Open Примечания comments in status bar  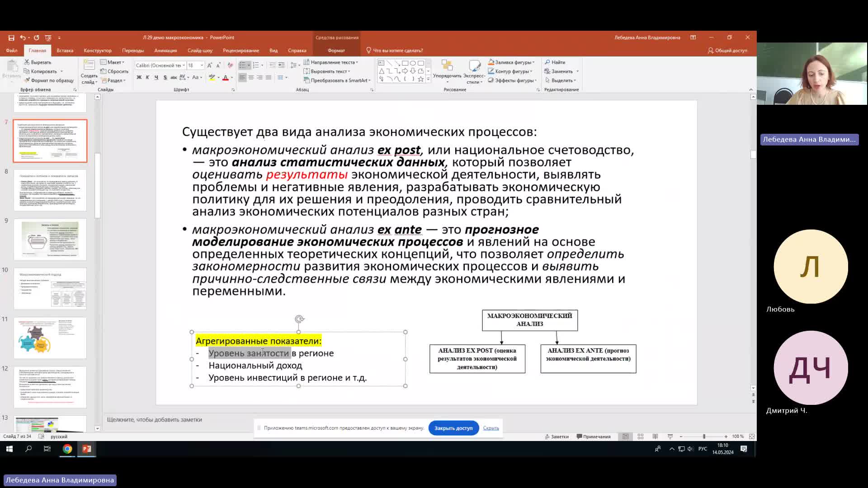click(x=594, y=436)
